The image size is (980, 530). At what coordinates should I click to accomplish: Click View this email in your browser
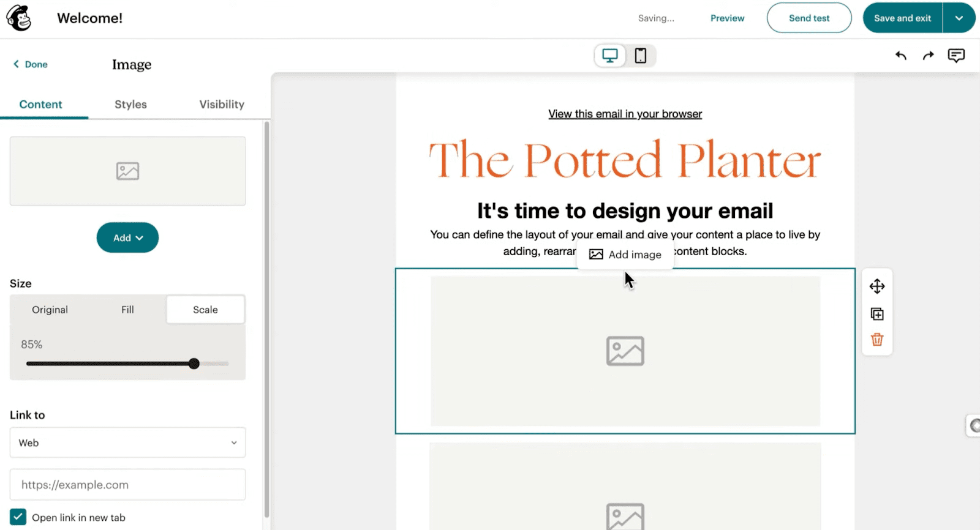point(625,114)
